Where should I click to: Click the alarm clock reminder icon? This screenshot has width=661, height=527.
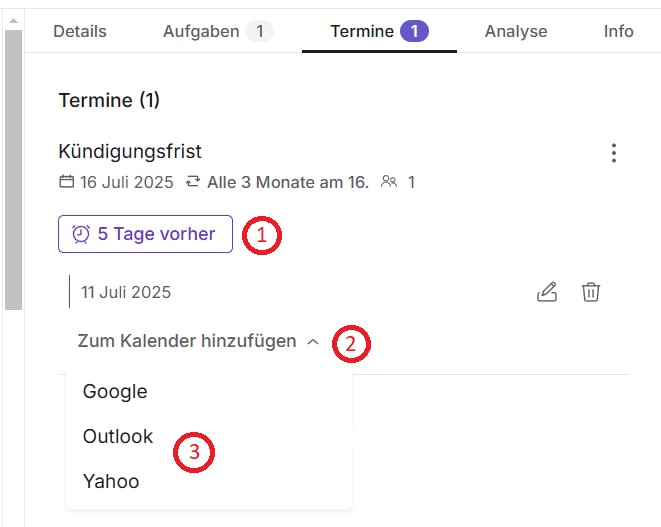[x=81, y=234]
